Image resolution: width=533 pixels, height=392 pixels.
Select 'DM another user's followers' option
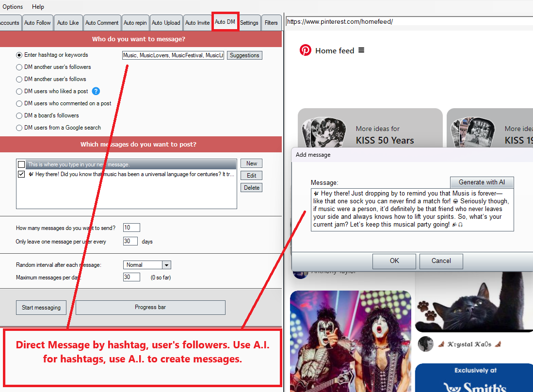point(19,67)
